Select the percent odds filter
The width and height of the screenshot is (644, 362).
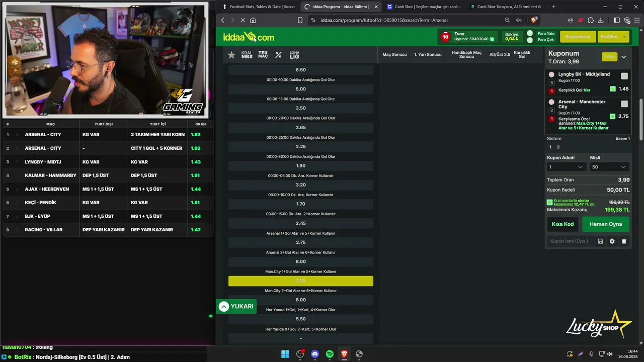coord(278,55)
